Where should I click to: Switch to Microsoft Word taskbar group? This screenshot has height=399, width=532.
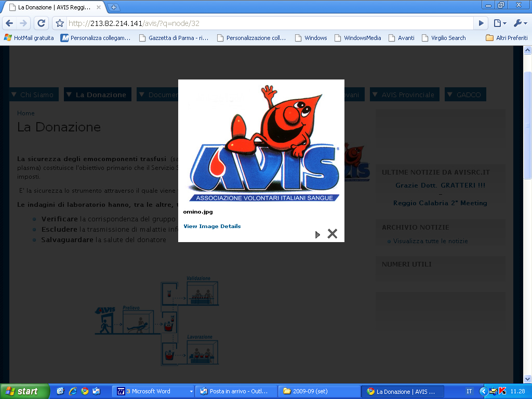tap(154, 391)
